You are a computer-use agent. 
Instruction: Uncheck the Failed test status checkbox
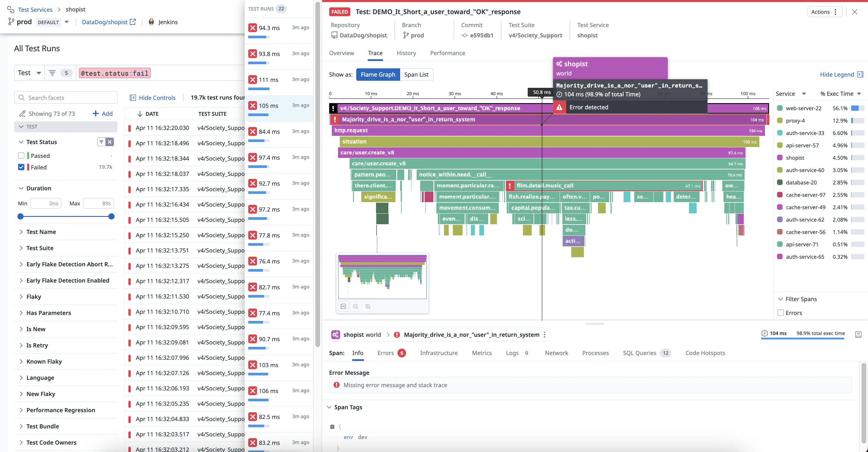[21, 167]
